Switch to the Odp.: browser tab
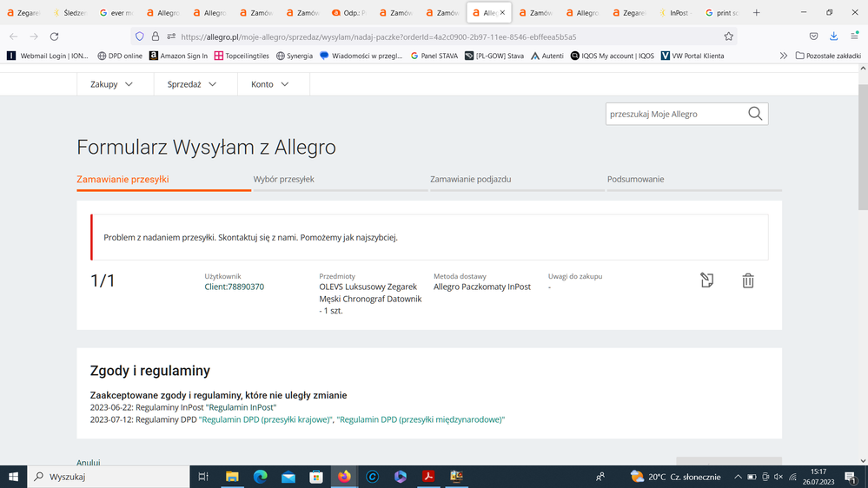Screen dimensions: 868x488 tap(348, 13)
